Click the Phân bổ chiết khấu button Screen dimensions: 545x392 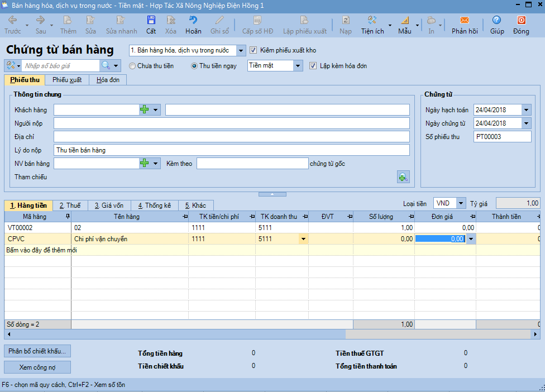click(x=37, y=351)
